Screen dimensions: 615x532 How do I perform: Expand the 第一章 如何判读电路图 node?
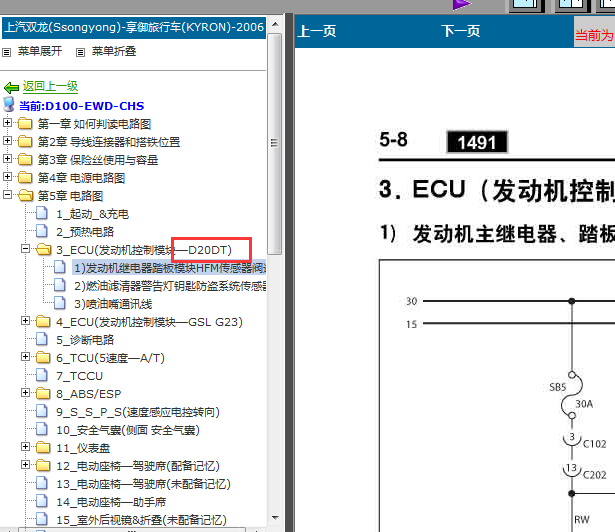pos(7,122)
